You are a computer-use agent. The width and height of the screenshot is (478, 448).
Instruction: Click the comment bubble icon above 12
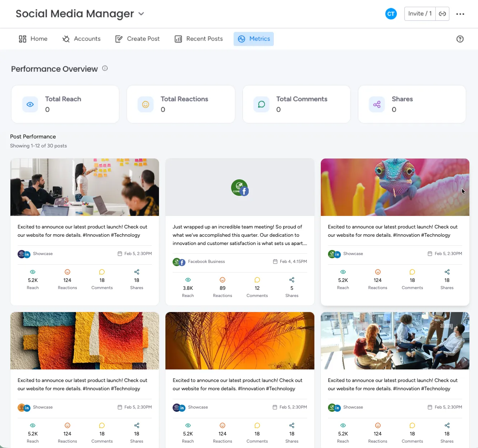click(257, 280)
